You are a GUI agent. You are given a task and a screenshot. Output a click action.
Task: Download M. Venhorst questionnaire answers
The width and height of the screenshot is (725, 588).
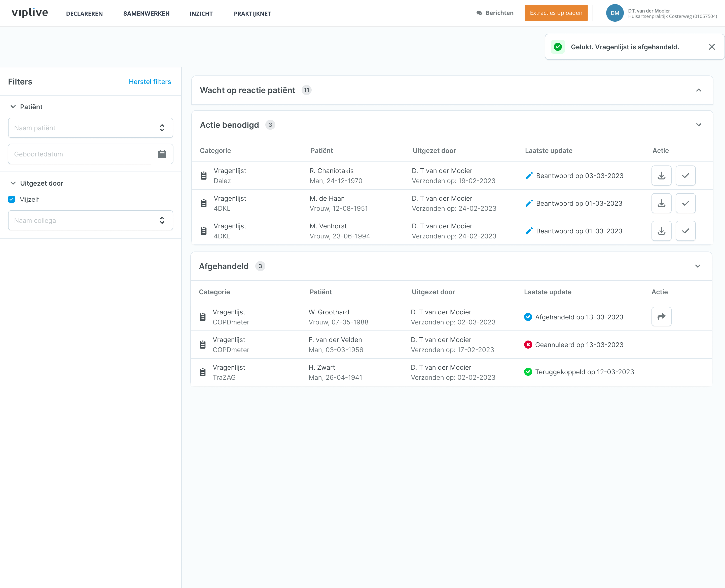[x=661, y=231]
